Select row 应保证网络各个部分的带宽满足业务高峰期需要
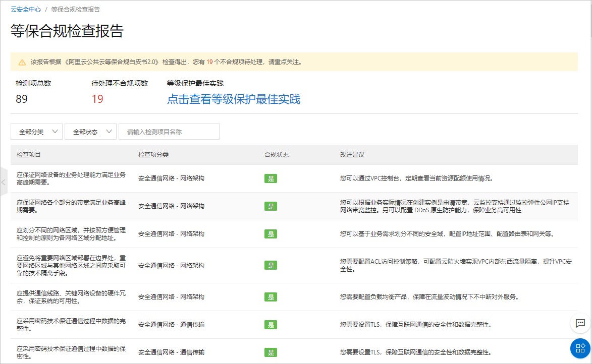 click(x=294, y=206)
